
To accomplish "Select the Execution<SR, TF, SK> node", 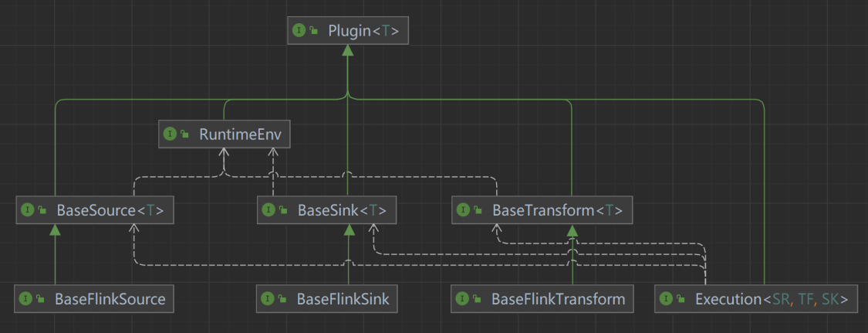I will pyautogui.click(x=756, y=299).
